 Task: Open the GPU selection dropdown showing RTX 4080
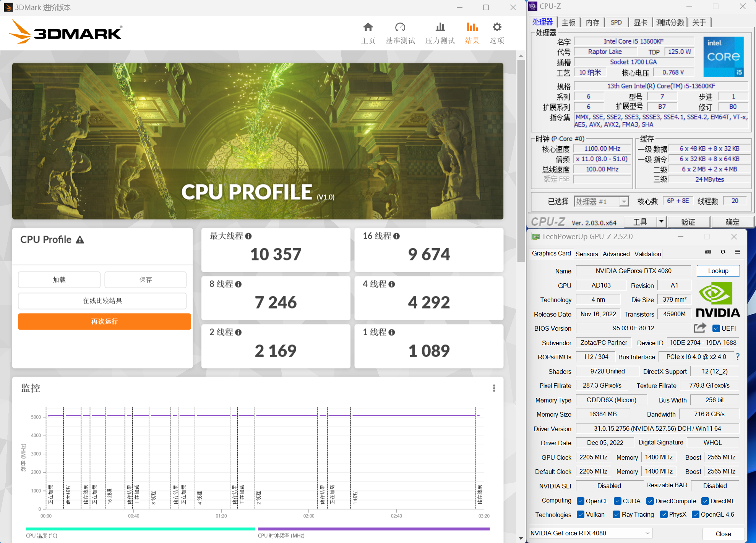click(x=647, y=533)
